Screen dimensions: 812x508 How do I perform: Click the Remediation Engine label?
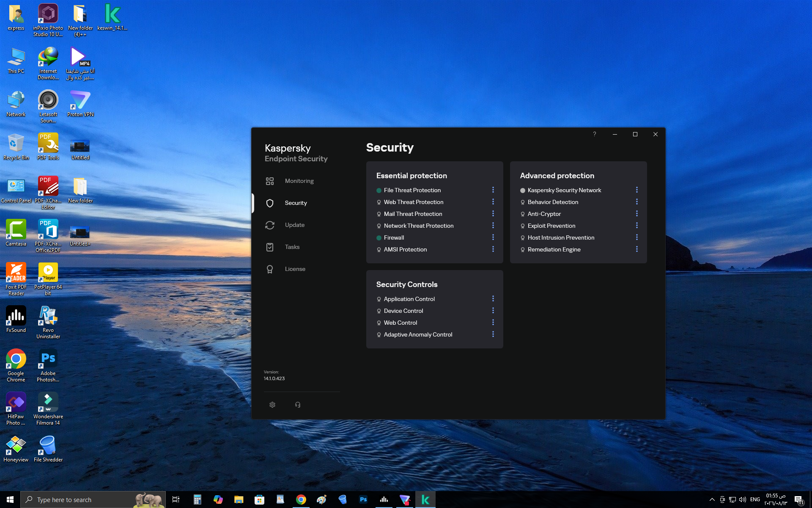[x=554, y=250]
